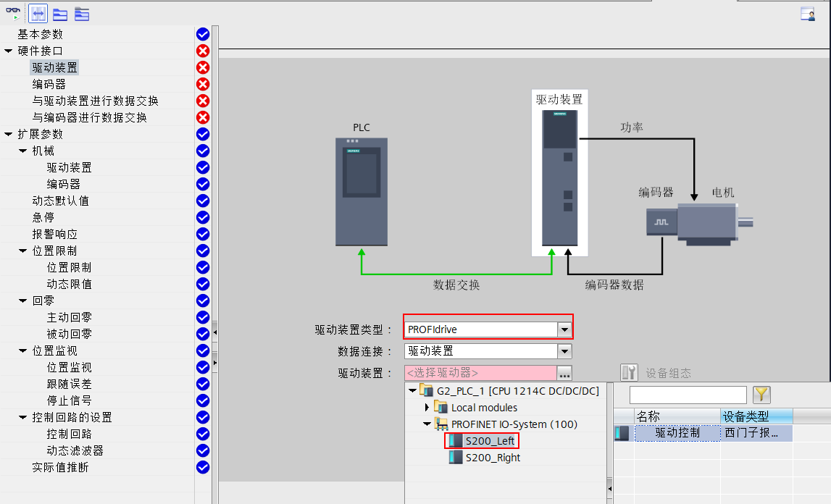Click the blue check icon beside 基本参数
Viewport: 831px width, 504px height.
(x=202, y=33)
